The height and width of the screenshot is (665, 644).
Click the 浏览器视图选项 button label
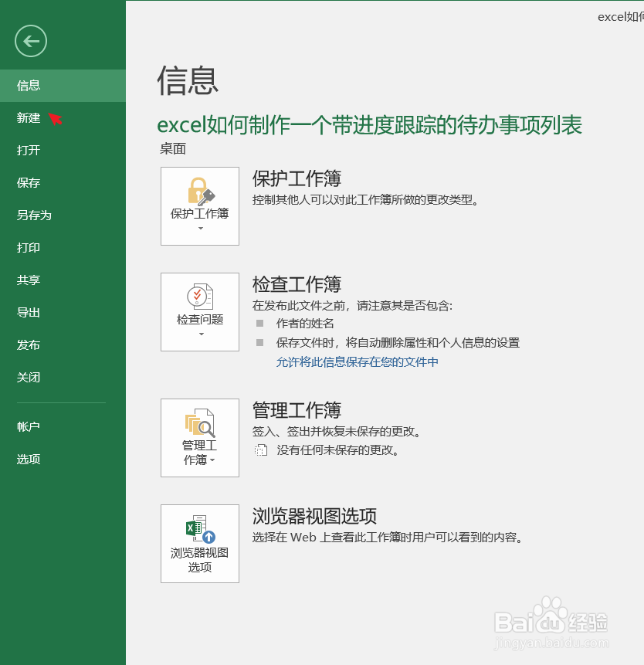(x=200, y=560)
